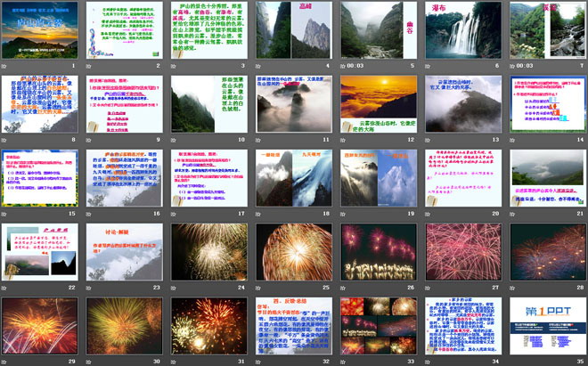Click animation star icon under slide 14
Screen dimensions: 588x366
[512, 140]
